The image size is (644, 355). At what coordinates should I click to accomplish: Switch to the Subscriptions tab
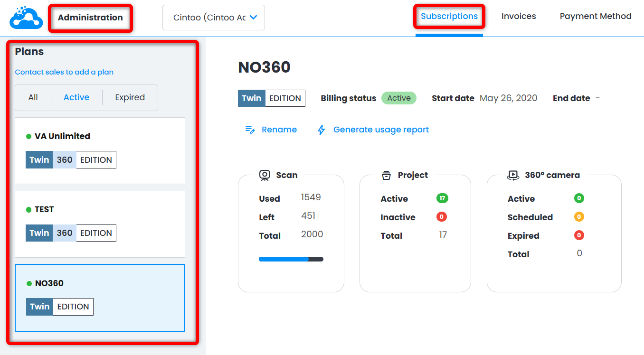point(449,16)
